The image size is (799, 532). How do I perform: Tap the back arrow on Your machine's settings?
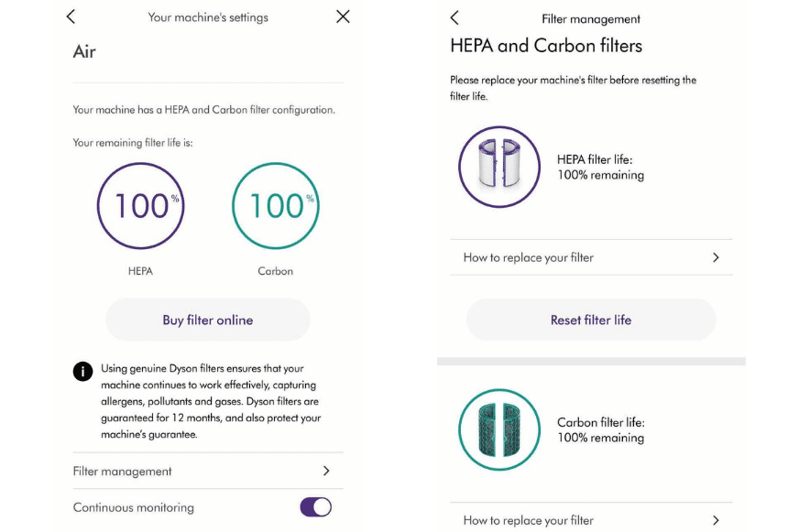pos(70,16)
